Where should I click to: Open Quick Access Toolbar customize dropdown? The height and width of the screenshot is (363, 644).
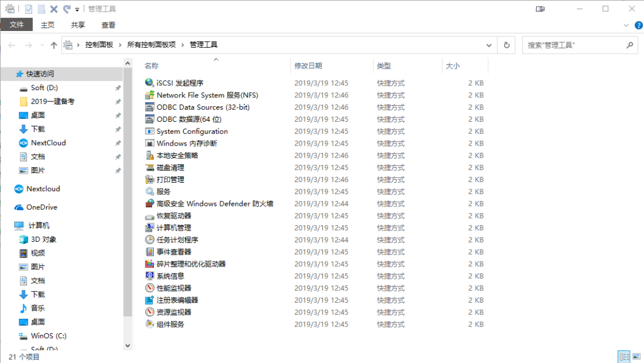[x=77, y=10]
